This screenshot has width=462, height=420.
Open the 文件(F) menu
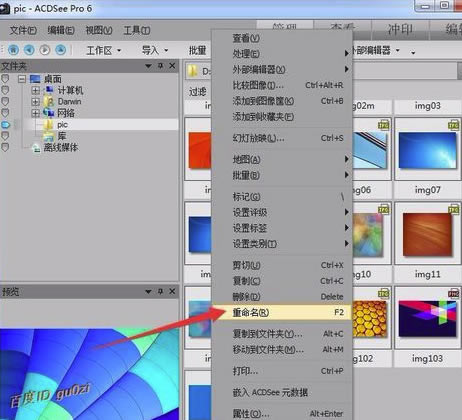point(23,30)
